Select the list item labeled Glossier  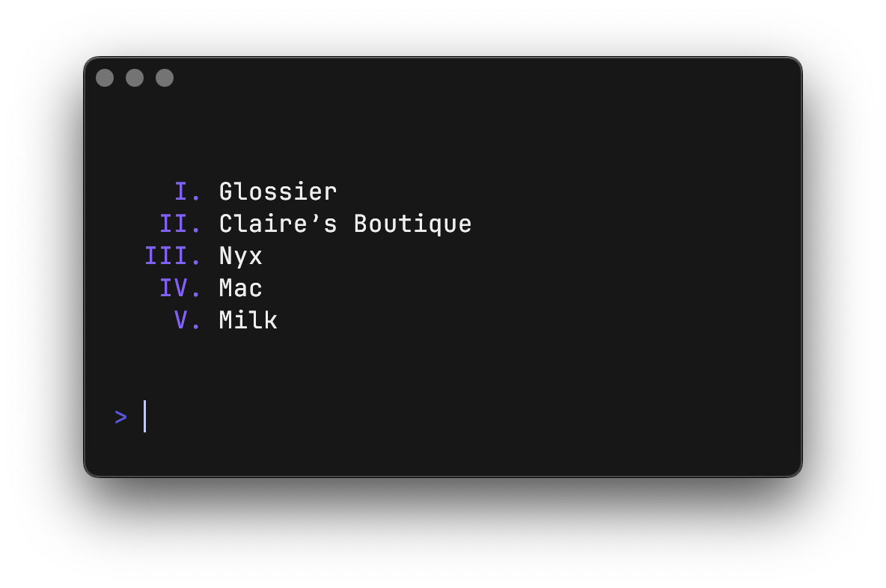pyautogui.click(x=277, y=192)
